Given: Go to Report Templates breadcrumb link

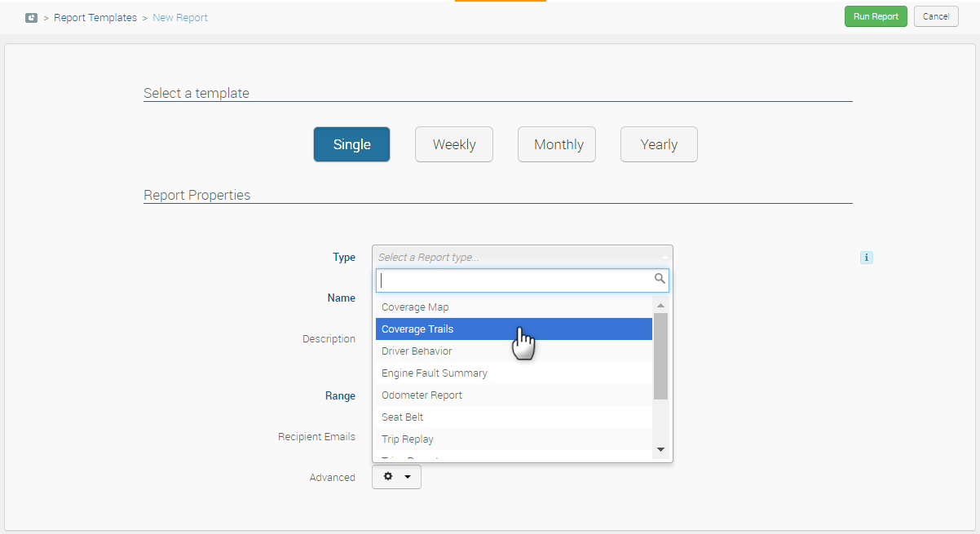Looking at the screenshot, I should [95, 17].
